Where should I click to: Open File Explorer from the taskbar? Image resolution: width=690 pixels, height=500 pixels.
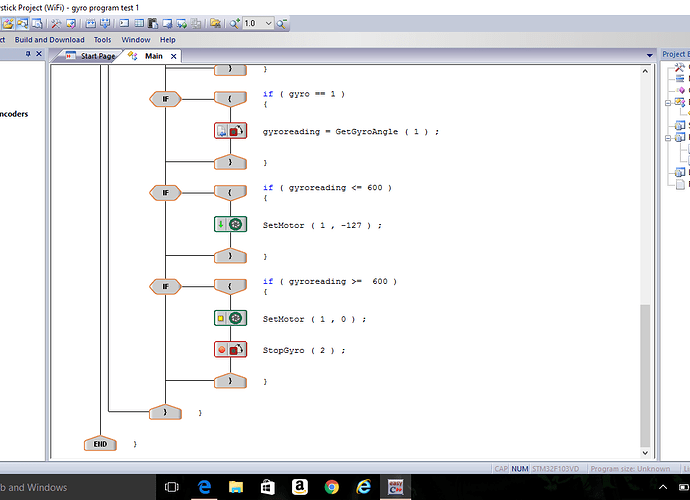click(x=236, y=487)
